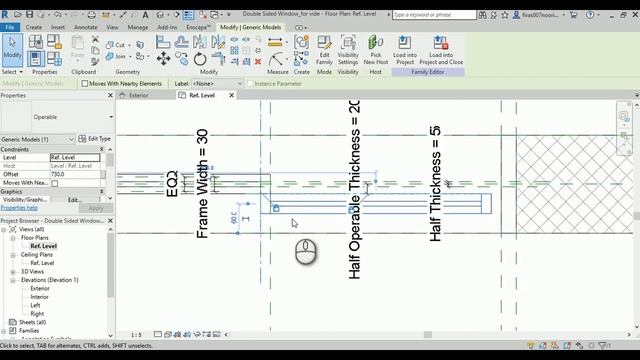Switch to the Exterior view tab
Image resolution: width=640 pixels, height=360 pixels.
click(x=139, y=95)
